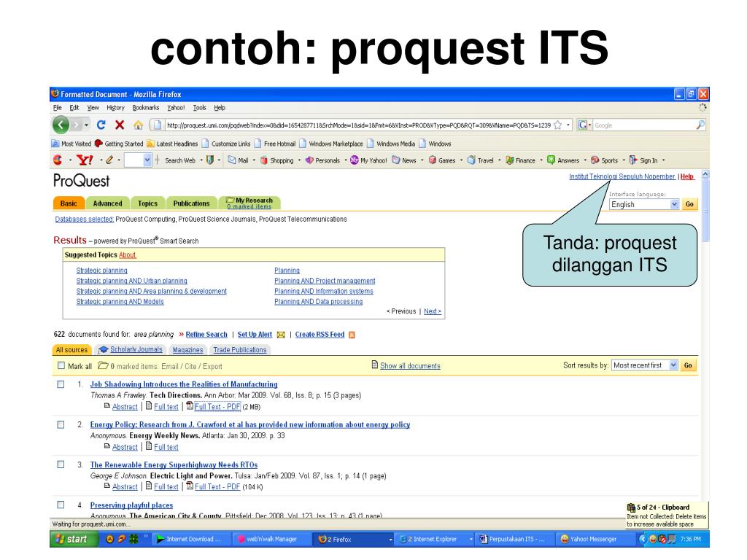Screen dimensions: 747x560
Task: Open the Google search engine selector dropdown
Action: pos(589,125)
